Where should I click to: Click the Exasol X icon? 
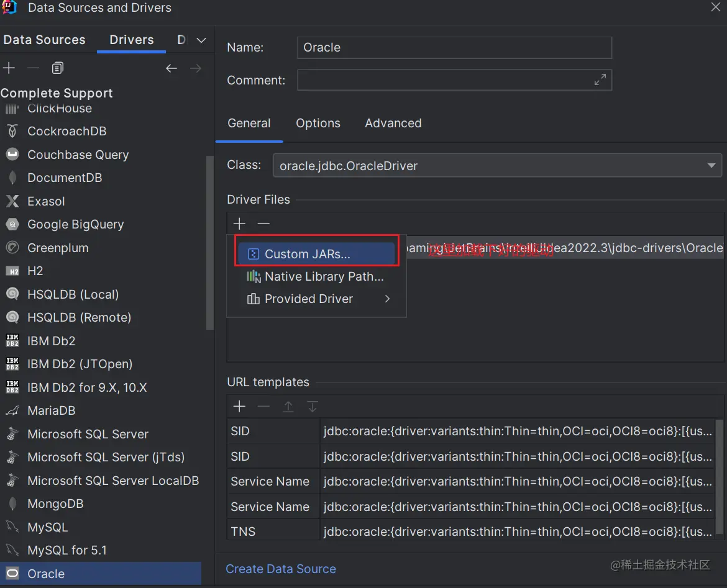click(x=12, y=201)
